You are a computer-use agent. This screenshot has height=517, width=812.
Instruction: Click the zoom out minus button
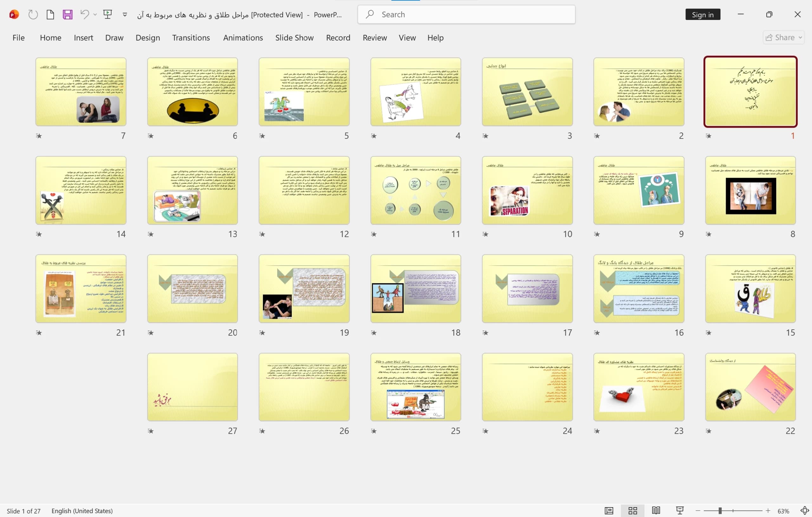tap(698, 511)
